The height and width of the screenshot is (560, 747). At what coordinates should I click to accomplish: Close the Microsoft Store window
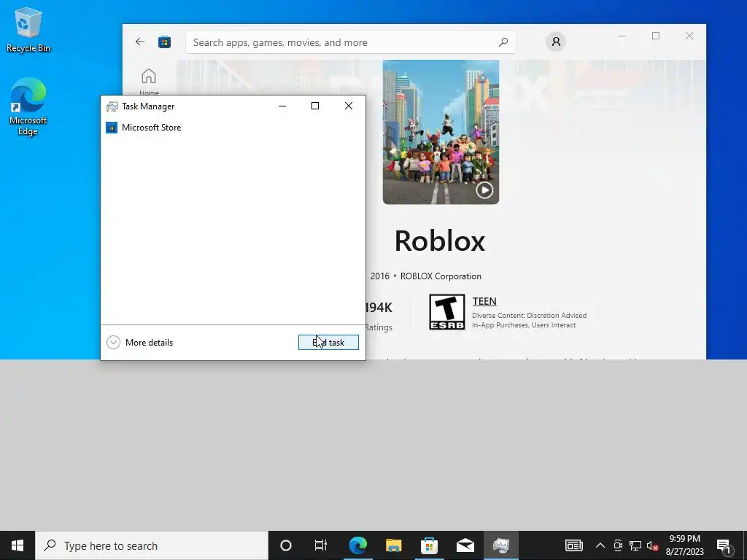coord(689,36)
